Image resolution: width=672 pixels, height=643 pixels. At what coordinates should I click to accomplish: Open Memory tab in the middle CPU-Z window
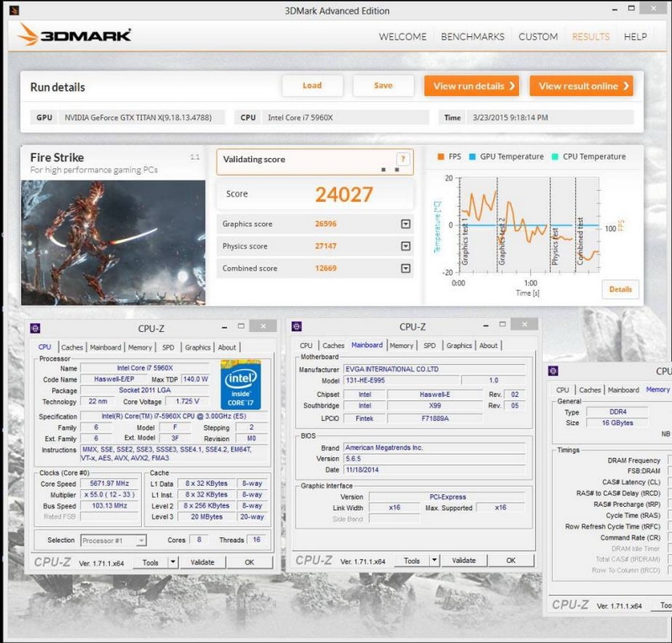coord(402,345)
